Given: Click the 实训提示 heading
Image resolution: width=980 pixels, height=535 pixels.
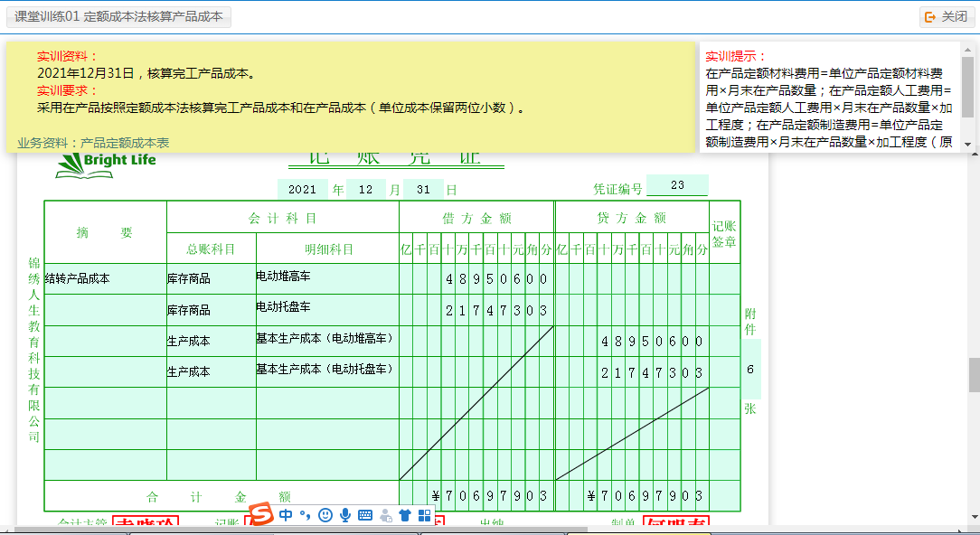Looking at the screenshot, I should coord(735,56).
